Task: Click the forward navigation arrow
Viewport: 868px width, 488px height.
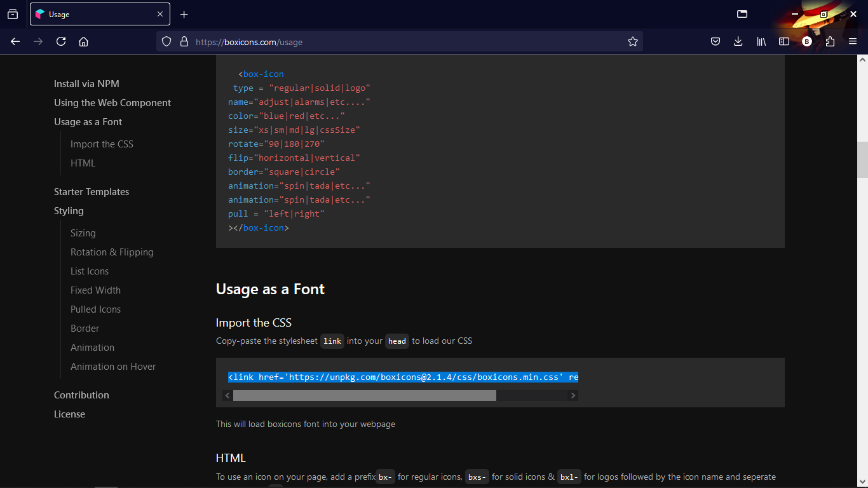Action: tap(38, 42)
